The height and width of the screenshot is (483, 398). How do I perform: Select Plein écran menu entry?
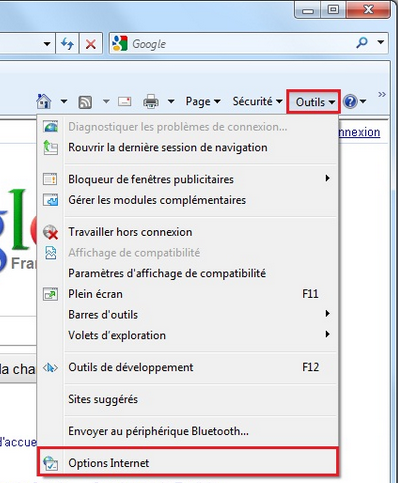(188, 294)
